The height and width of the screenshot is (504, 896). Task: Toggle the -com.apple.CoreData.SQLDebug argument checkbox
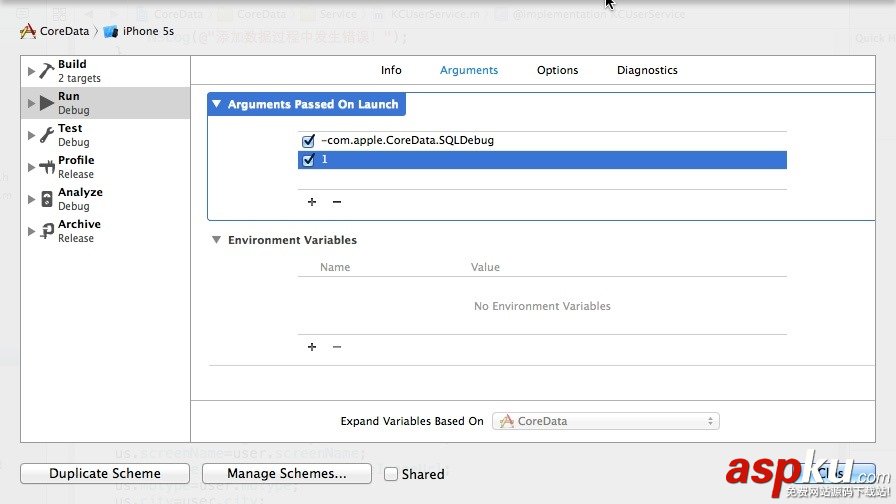tap(308, 141)
